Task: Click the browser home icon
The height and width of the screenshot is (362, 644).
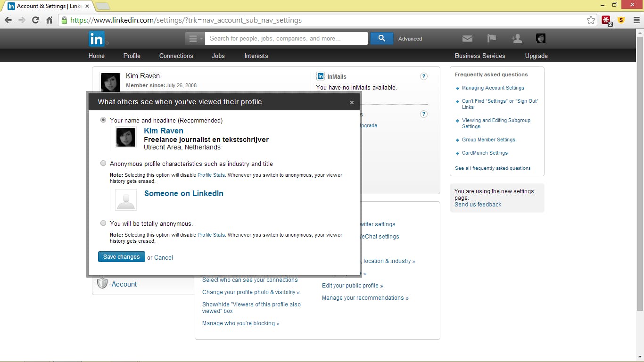Action: pyautogui.click(x=49, y=20)
